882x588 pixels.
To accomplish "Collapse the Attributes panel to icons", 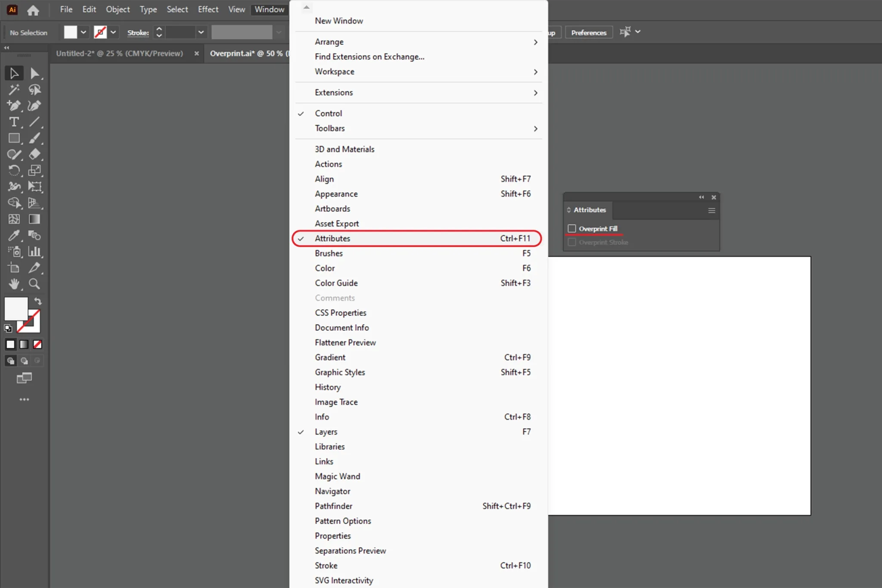I will [701, 197].
